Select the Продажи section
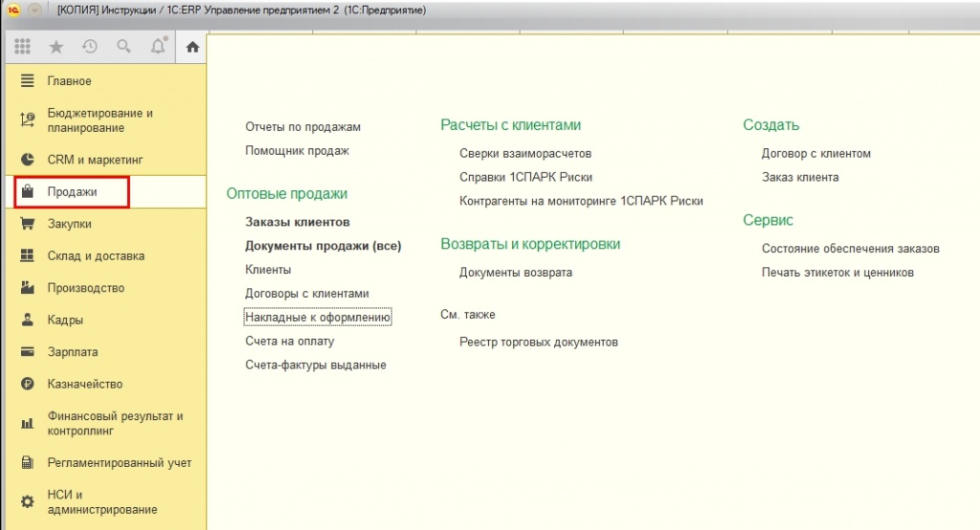980x530 pixels. point(72,192)
